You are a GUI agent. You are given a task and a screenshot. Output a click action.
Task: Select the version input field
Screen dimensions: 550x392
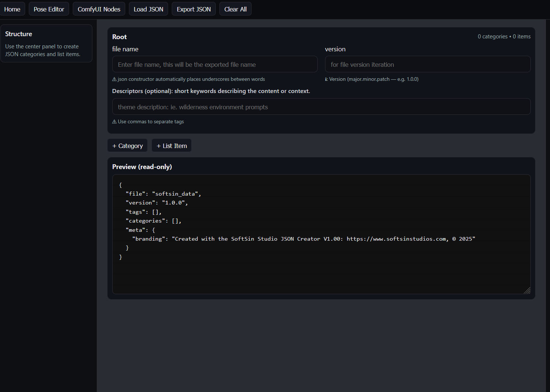pos(427,64)
